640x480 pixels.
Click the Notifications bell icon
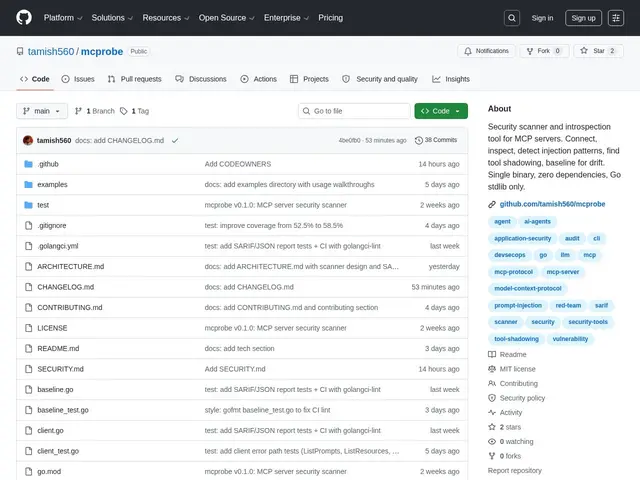pyautogui.click(x=468, y=51)
